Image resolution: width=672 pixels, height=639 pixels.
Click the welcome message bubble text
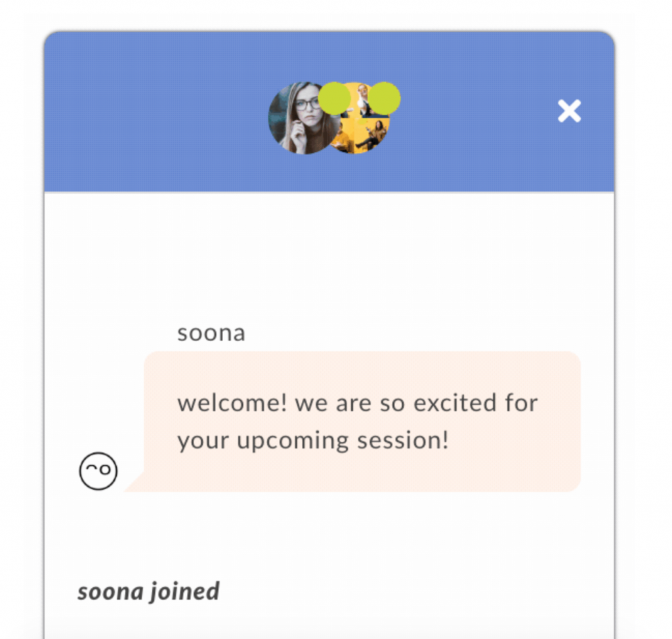tap(358, 421)
